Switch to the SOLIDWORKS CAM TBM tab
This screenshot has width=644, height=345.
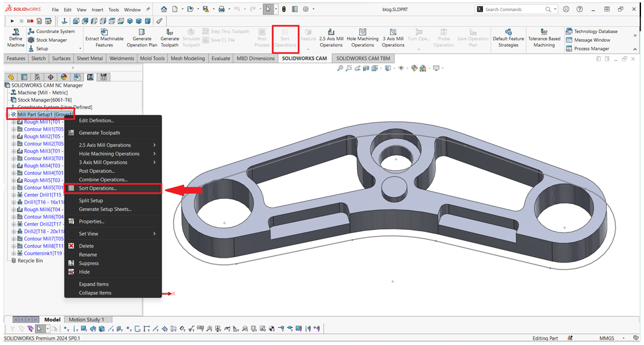363,58
